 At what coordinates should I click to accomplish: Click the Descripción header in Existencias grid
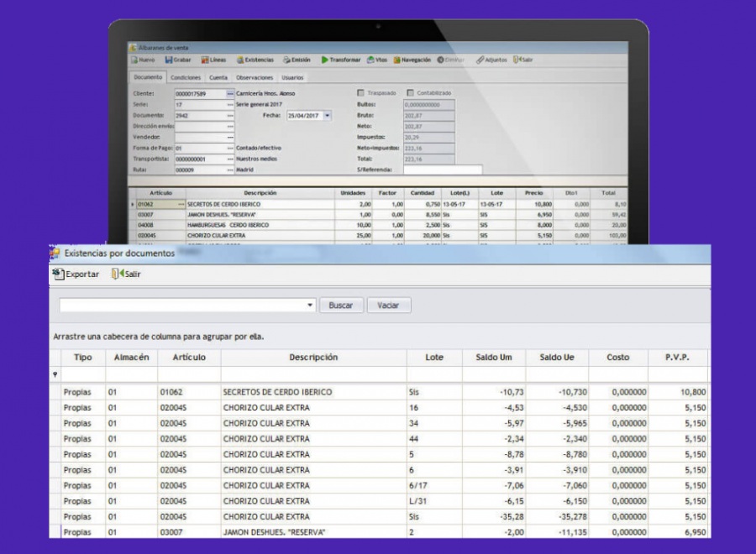(x=313, y=358)
